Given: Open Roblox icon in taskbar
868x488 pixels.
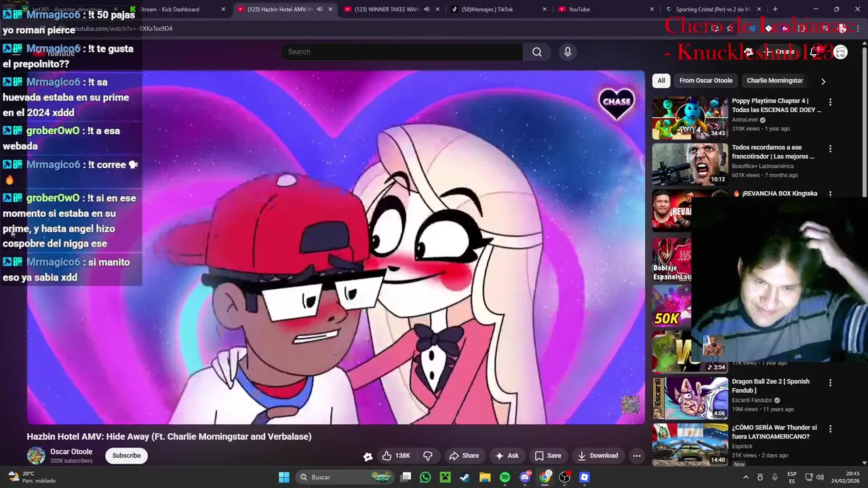Looking at the screenshot, I should 585,477.
